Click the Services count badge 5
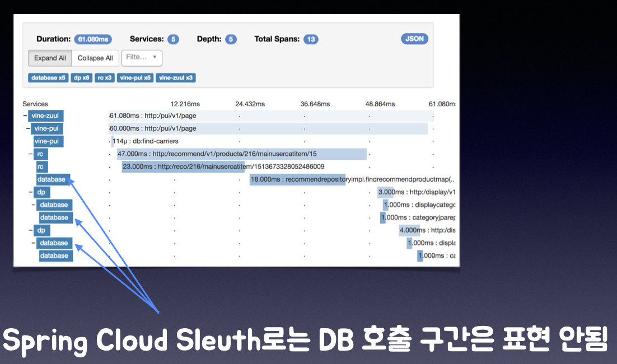Screen dimensions: 617x364 [173, 39]
